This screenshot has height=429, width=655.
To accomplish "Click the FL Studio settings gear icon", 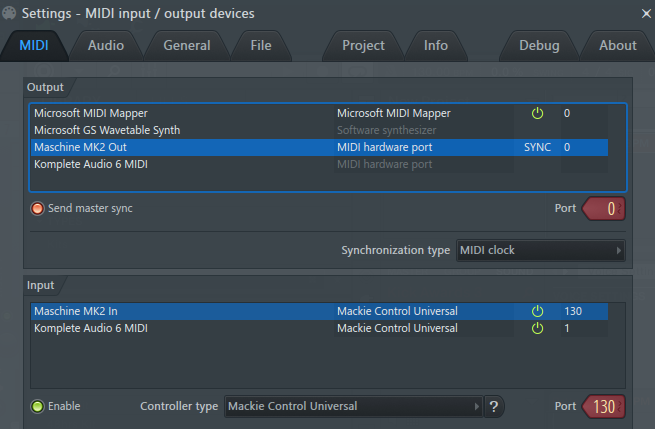I will tap(9, 13).
